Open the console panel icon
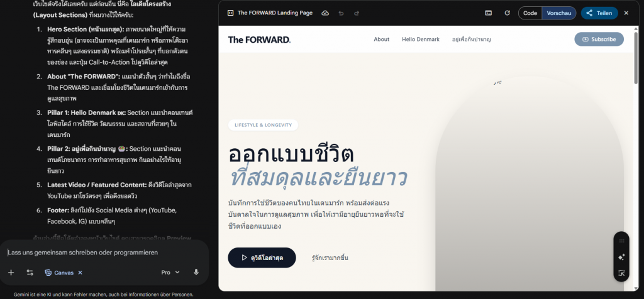 pyautogui.click(x=488, y=13)
